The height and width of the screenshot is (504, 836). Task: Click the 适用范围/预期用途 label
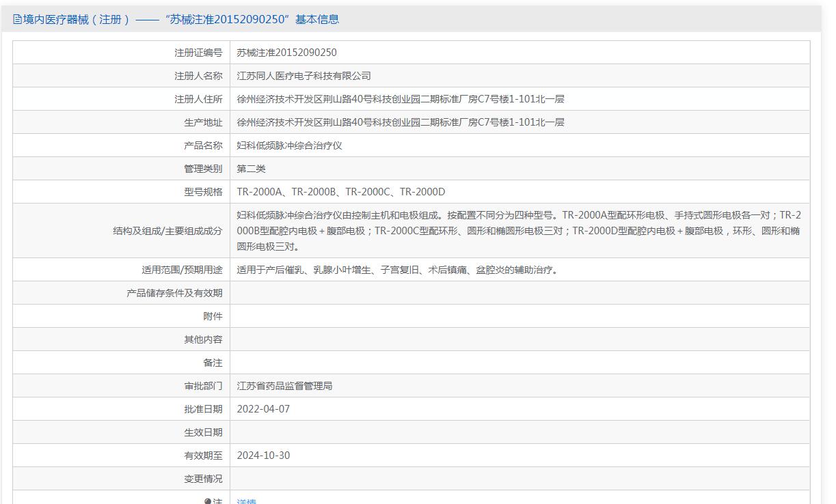pos(182,270)
